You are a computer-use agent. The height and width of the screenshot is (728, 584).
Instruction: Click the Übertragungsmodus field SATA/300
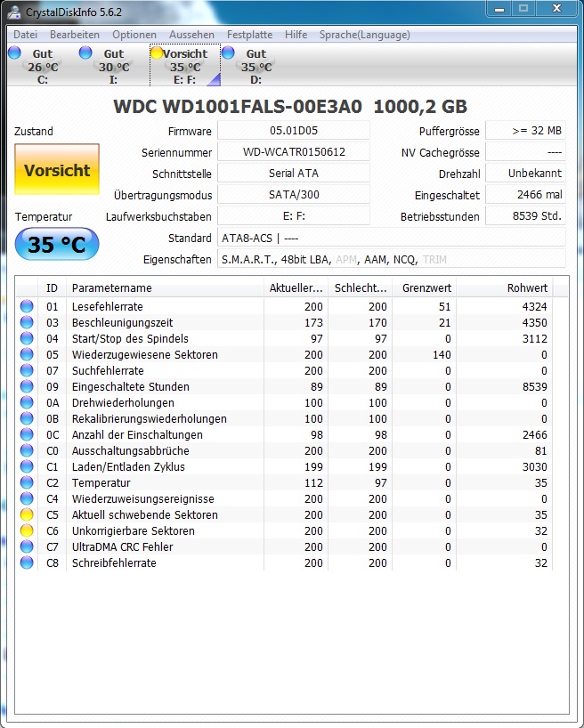click(x=294, y=195)
